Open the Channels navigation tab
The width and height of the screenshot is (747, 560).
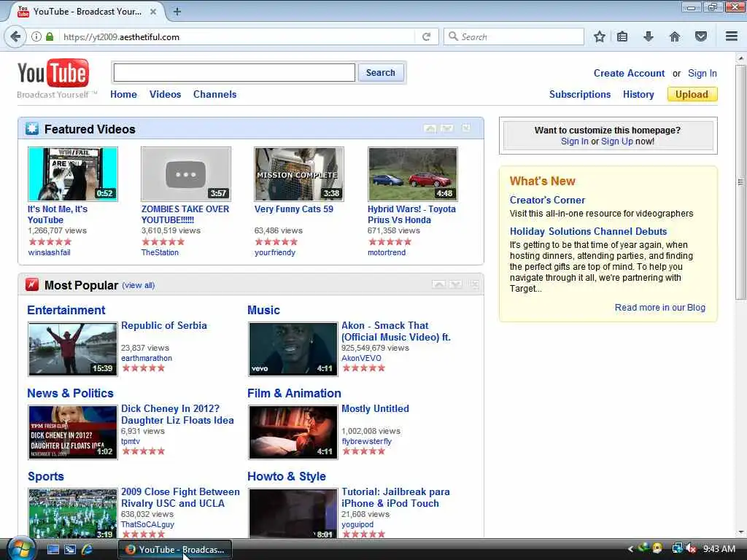[215, 94]
